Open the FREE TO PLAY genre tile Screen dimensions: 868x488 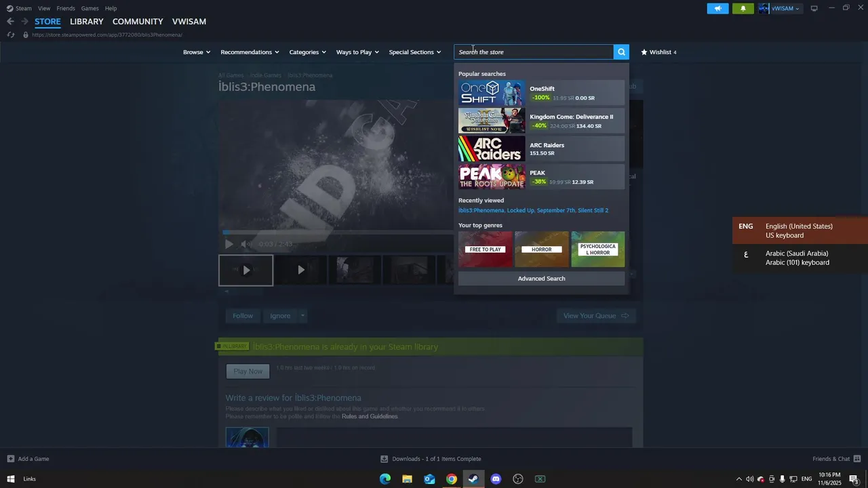[486, 249]
